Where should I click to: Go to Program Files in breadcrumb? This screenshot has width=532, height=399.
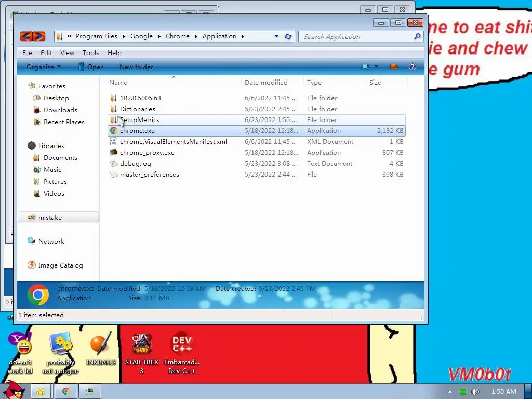click(x=96, y=36)
